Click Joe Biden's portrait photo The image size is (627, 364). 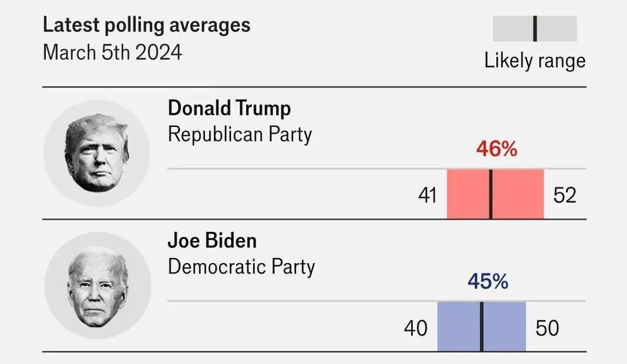tap(97, 286)
